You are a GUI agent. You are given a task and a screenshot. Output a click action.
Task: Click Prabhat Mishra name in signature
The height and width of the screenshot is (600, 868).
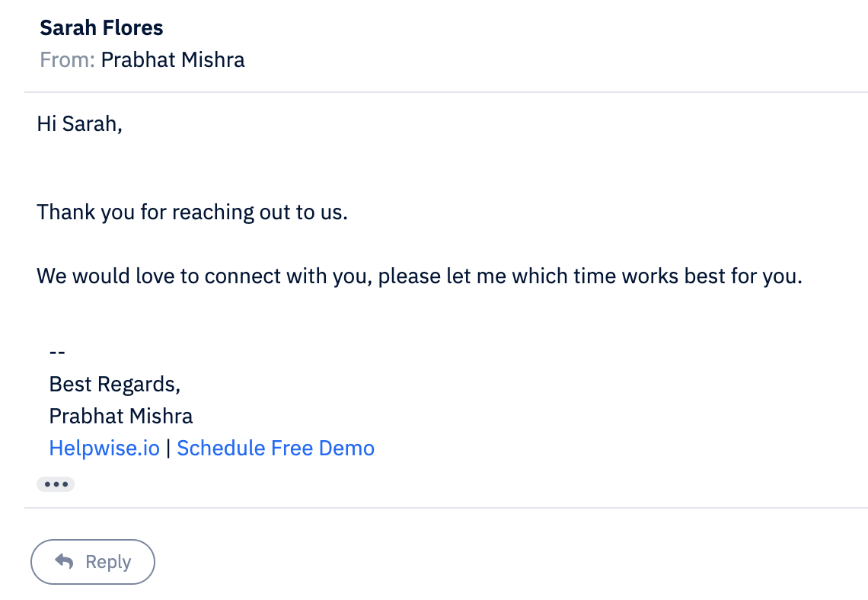(120, 416)
